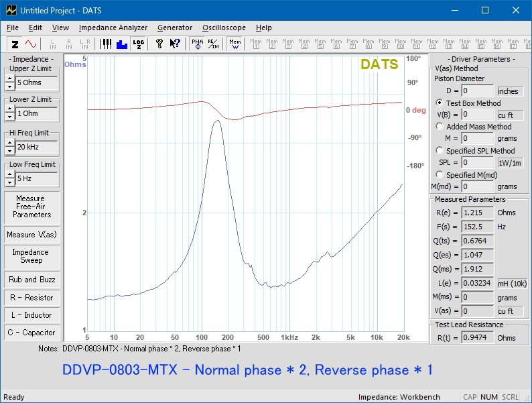This screenshot has height=403, width=532.
Task: Select memory slot Mem 10 icon
Action: 401,44
